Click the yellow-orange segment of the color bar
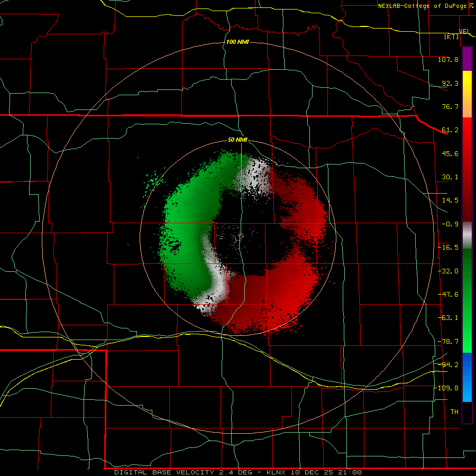 click(467, 94)
